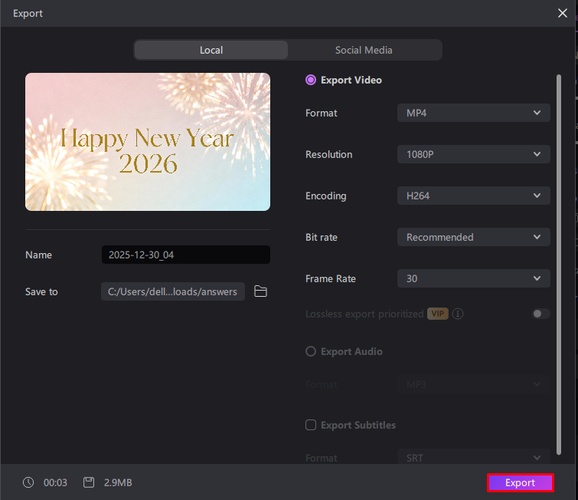Close the Export dialog
The width and height of the screenshot is (578, 500).
[x=562, y=13]
